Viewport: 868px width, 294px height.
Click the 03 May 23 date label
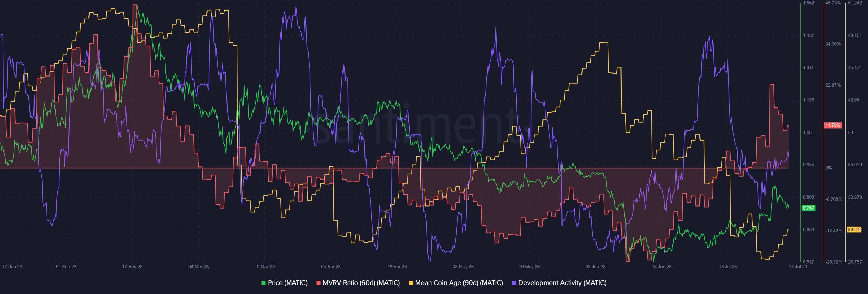(x=463, y=267)
